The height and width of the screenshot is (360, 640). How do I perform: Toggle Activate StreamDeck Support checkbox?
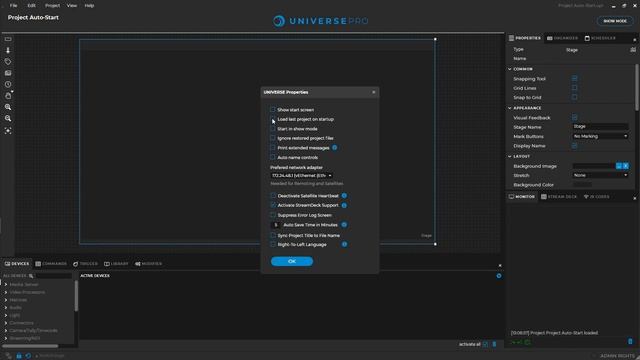(273, 205)
